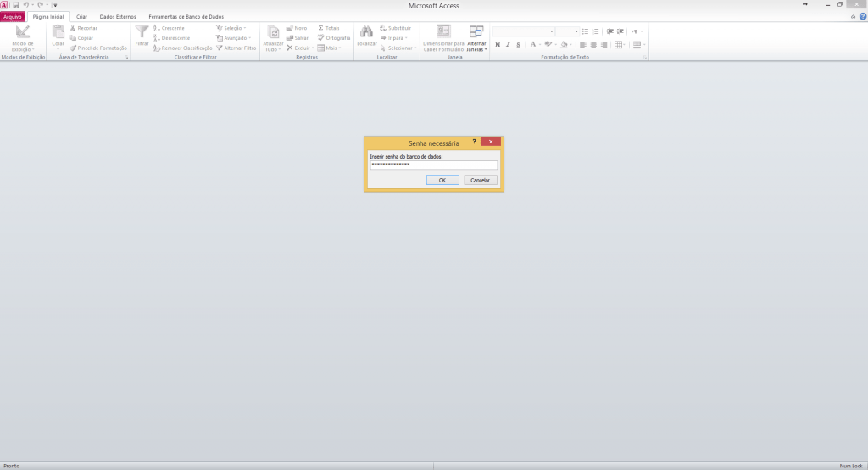Viewport: 868px width, 470px height.
Task: Close the Senha necessária dialog
Action: pyautogui.click(x=491, y=142)
